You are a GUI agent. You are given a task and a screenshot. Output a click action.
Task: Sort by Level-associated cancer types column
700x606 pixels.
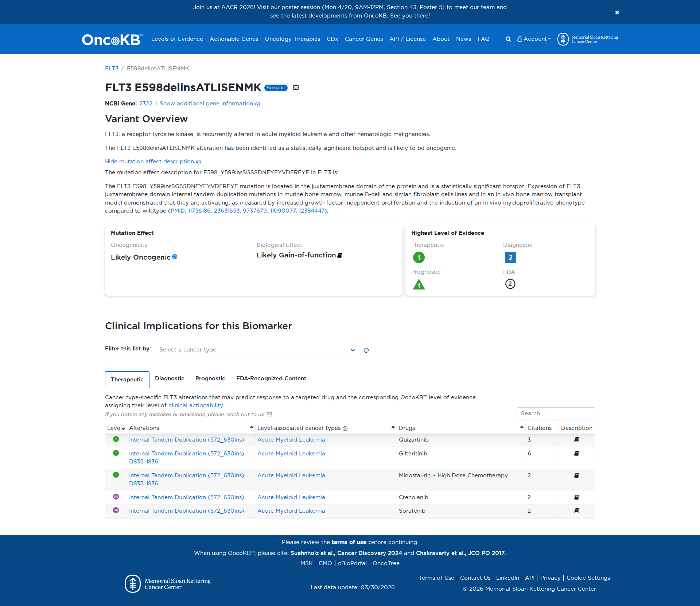pos(326,428)
